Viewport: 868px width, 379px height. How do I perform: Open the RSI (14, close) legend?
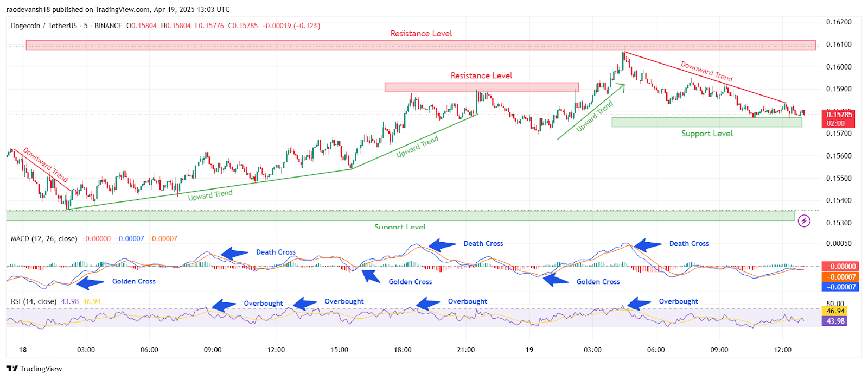tap(34, 301)
